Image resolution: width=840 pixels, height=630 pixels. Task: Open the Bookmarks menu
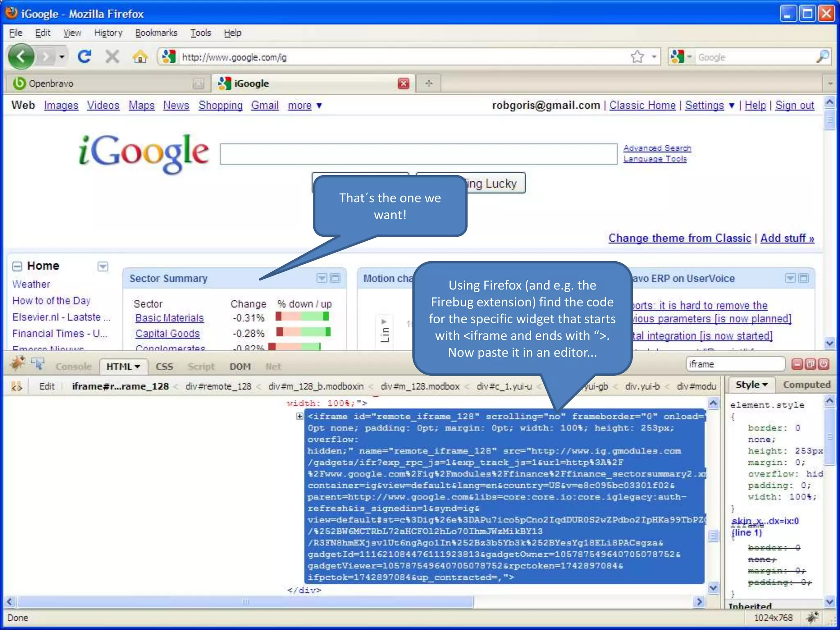[x=156, y=33]
